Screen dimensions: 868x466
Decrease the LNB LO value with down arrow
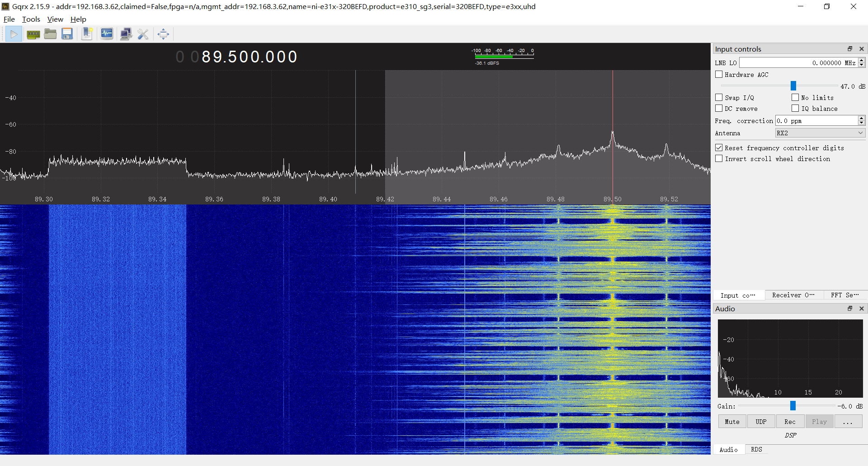click(x=862, y=65)
